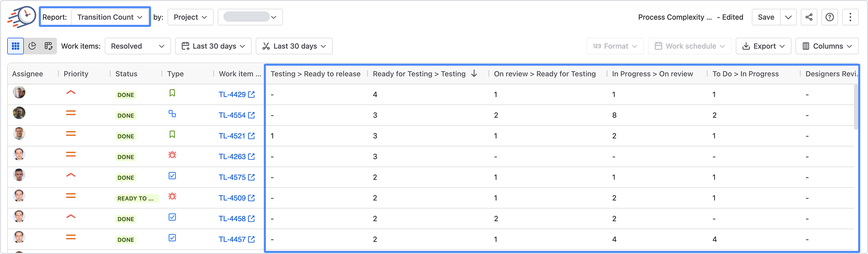This screenshot has height=254, width=868.
Task: Click On review > Ready for Testing header
Action: coord(545,74)
